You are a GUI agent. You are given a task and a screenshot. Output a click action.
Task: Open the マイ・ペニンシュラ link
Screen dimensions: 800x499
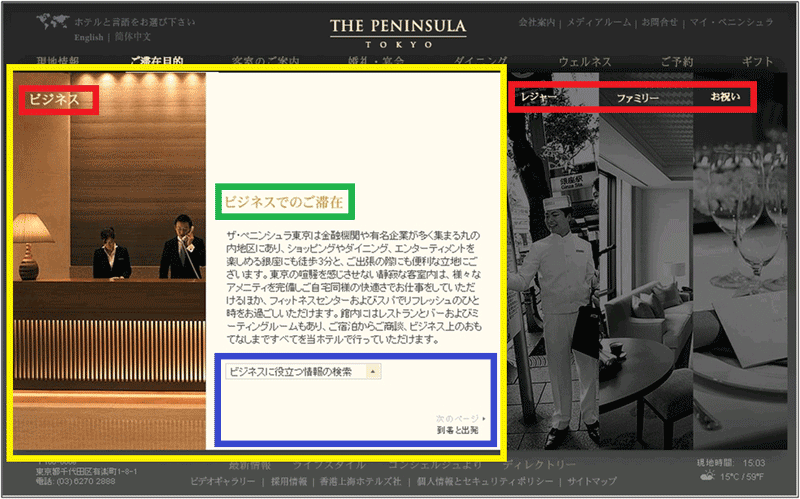(x=731, y=22)
